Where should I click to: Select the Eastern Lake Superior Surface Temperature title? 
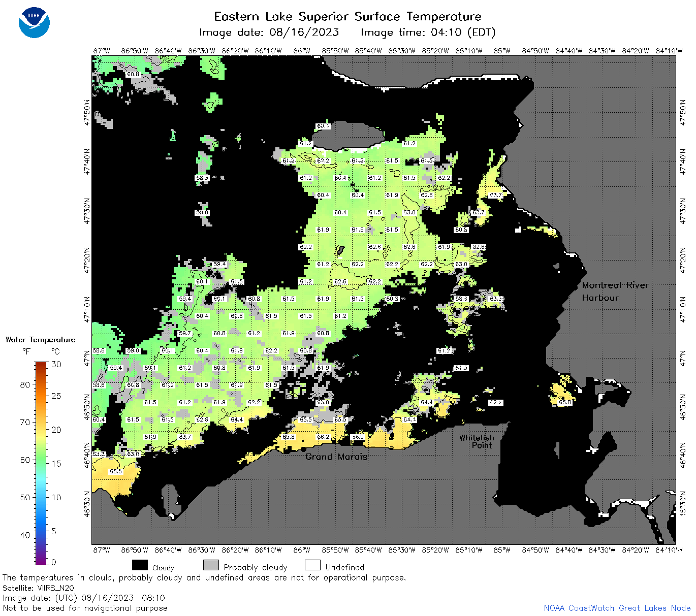pos(348,17)
